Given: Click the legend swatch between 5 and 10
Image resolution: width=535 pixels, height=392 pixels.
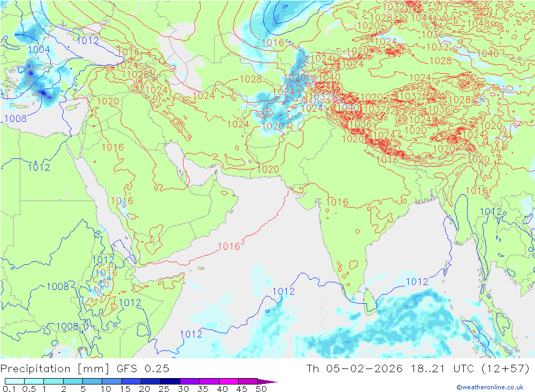Looking at the screenshot, I should [x=93, y=381].
